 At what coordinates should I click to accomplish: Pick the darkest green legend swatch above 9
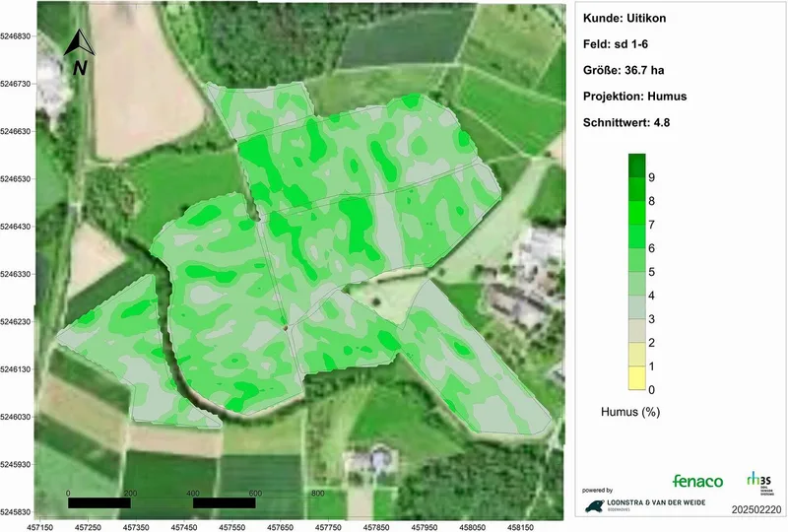click(x=636, y=166)
